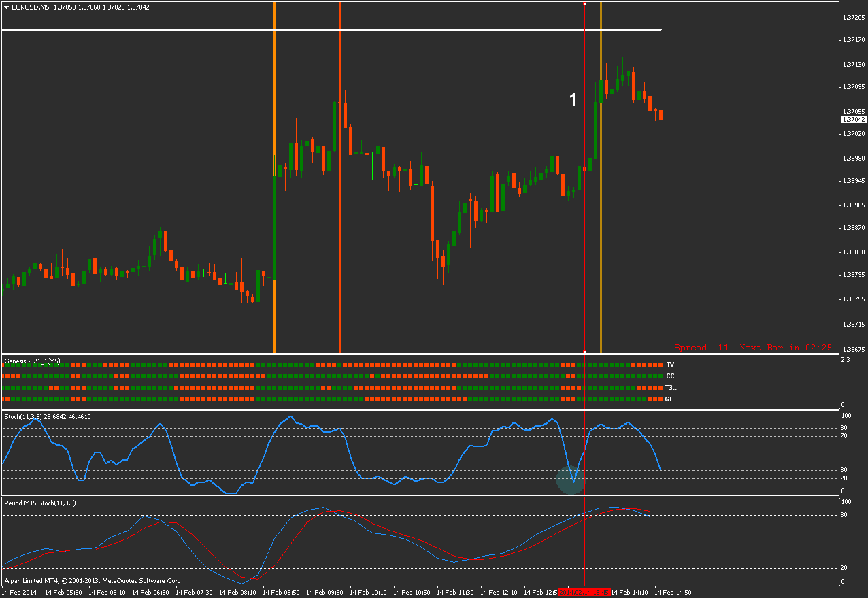This screenshot has width=868, height=598.
Task: Click the Stoch(11,3,3) 28.6842 indicator label
Action: tap(48, 416)
